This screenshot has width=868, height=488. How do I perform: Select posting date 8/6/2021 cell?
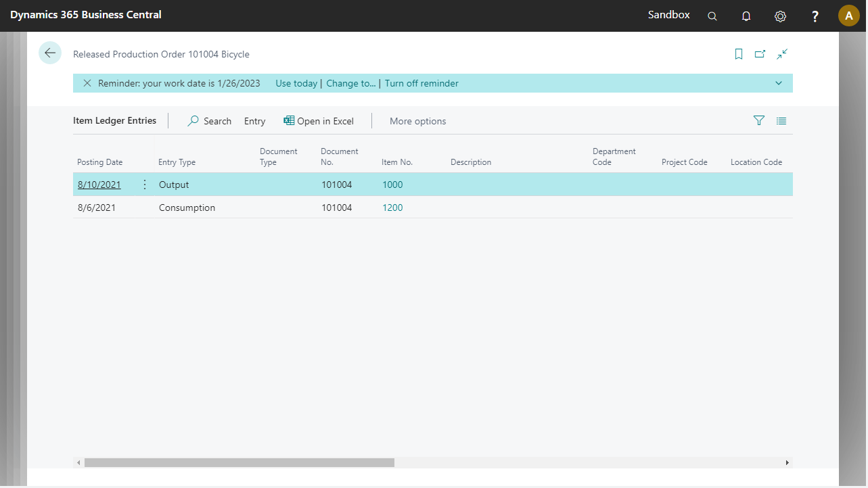tap(97, 208)
